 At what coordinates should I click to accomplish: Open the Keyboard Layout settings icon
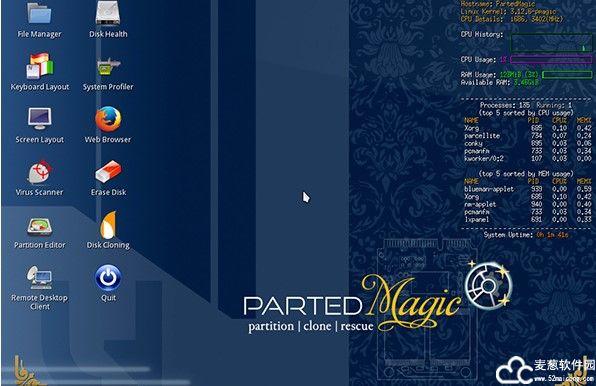tap(40, 72)
